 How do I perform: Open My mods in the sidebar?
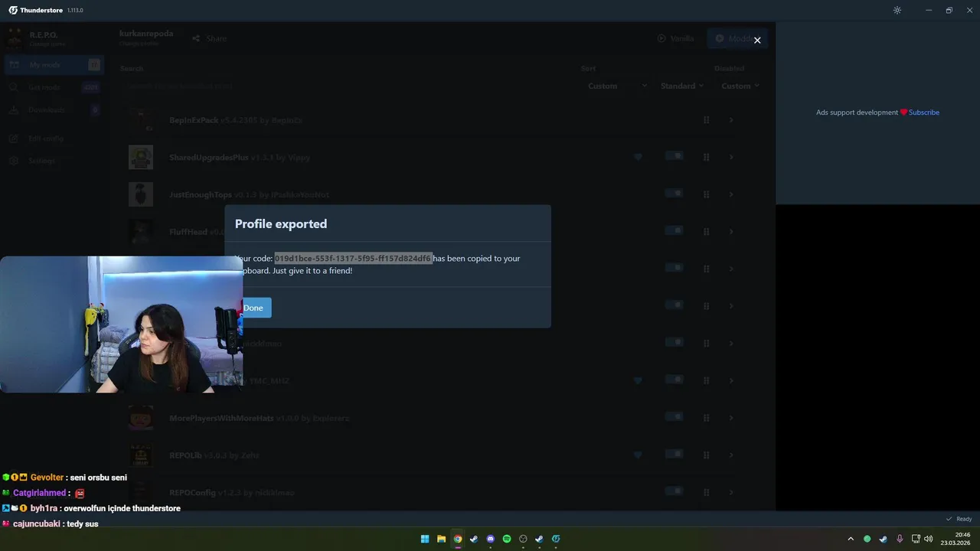[x=54, y=65]
